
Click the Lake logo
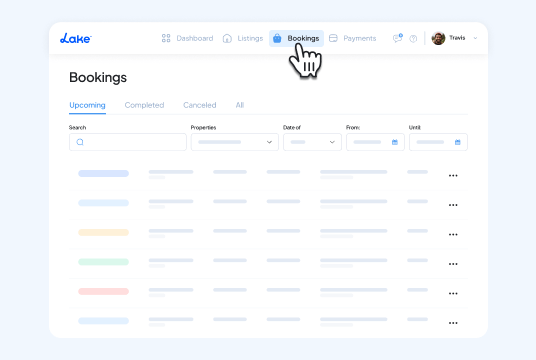click(76, 38)
